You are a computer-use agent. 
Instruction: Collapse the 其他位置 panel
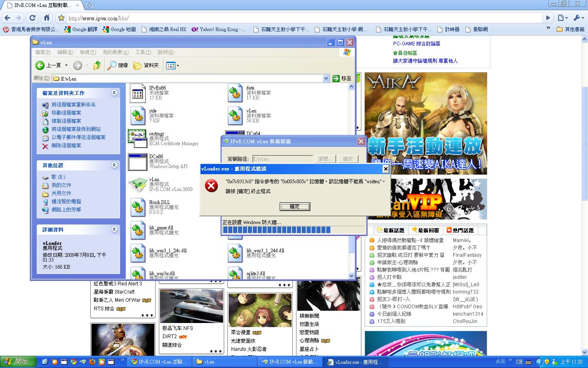(x=114, y=165)
